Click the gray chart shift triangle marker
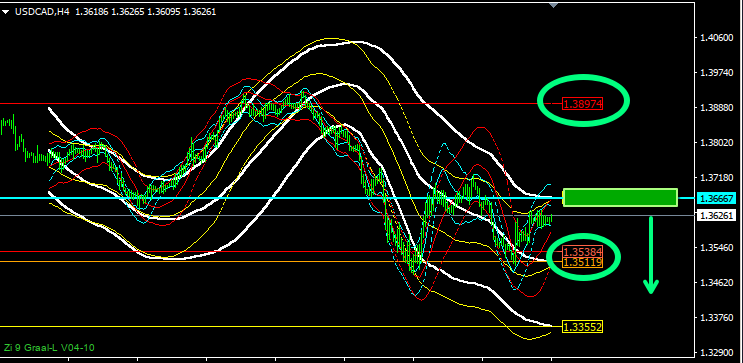This screenshot has height=363, width=743. pyautogui.click(x=553, y=5)
